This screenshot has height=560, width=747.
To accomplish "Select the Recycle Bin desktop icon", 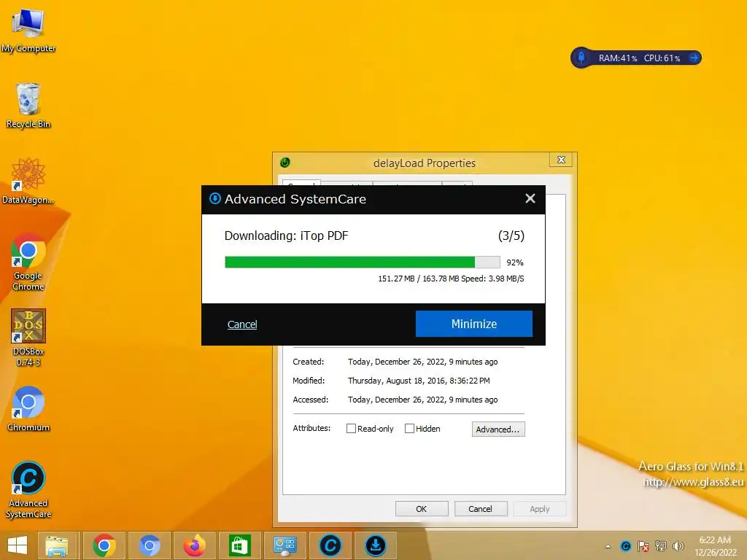I will (x=28, y=106).
